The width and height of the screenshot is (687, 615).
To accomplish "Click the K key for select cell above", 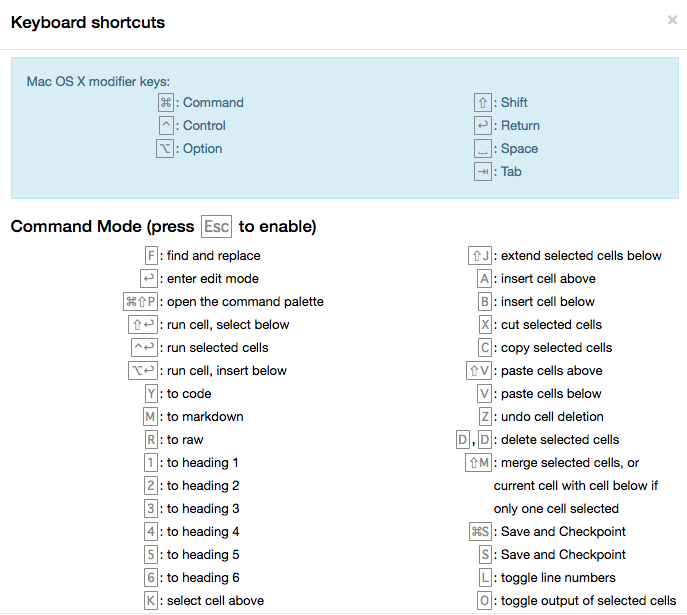I will coord(151,601).
